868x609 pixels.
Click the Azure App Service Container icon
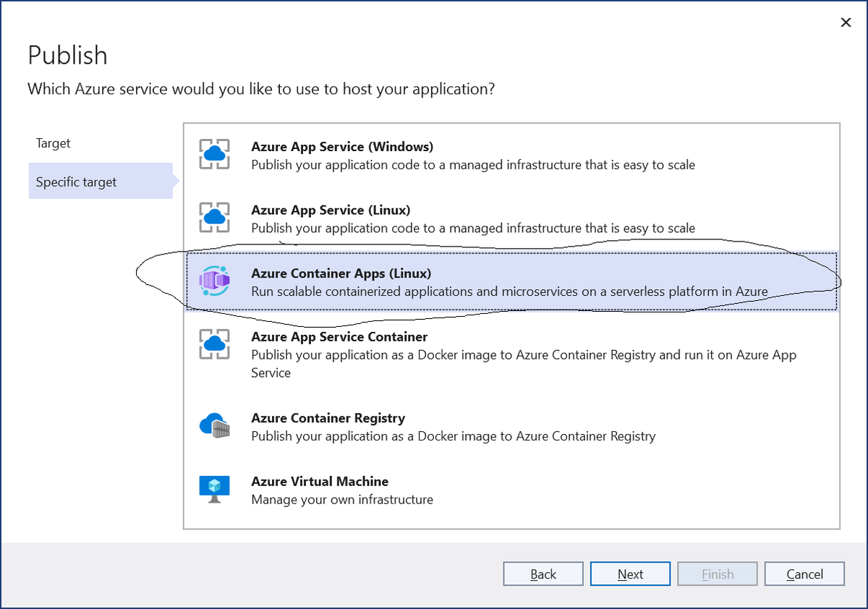(214, 345)
